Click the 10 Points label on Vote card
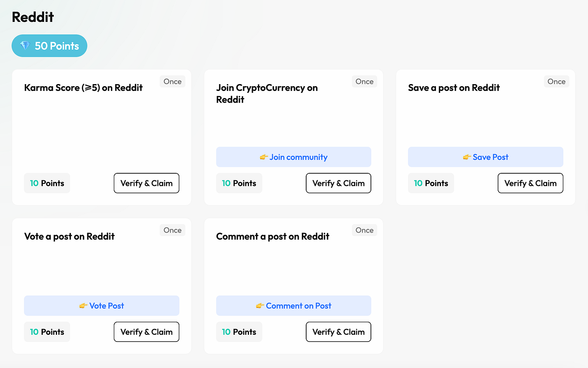 (x=47, y=332)
